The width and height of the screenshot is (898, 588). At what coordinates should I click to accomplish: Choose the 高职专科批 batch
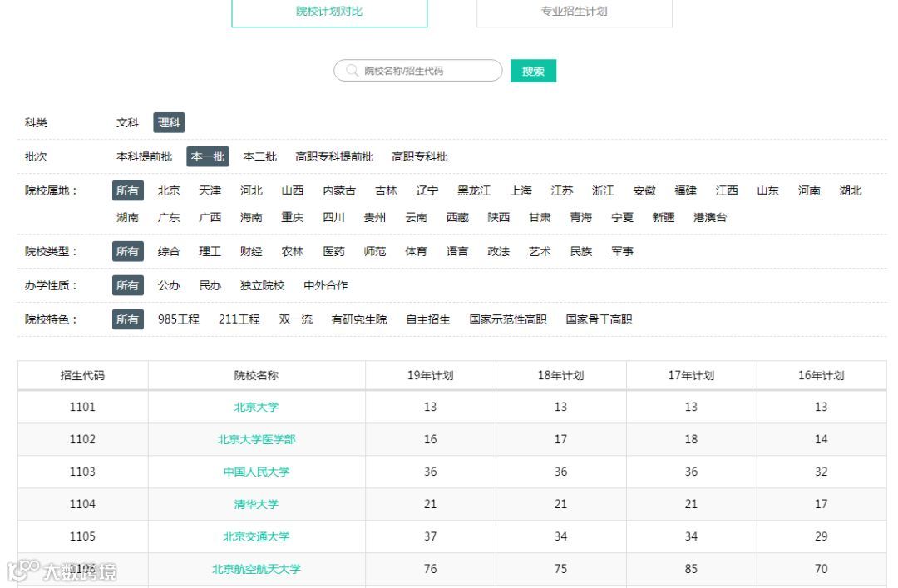(420, 156)
